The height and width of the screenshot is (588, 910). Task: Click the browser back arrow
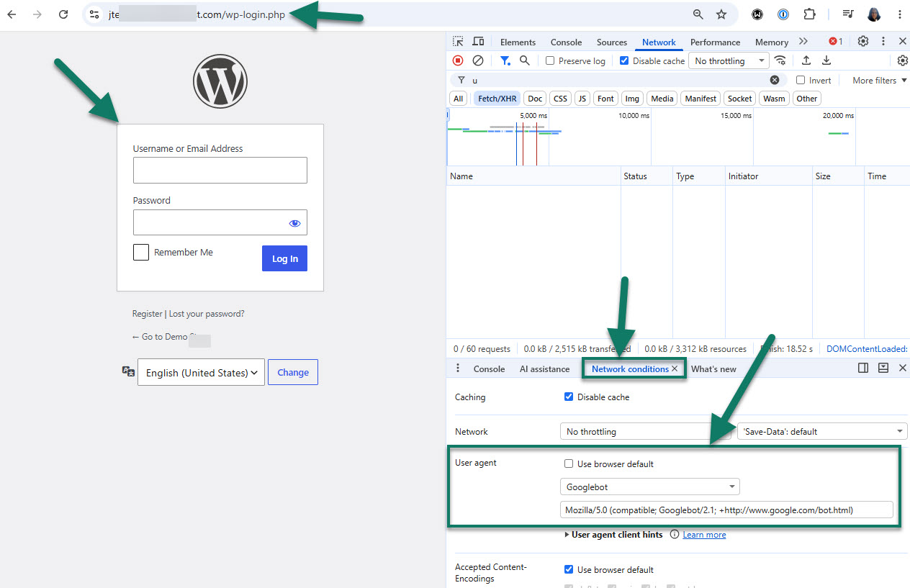click(x=12, y=14)
